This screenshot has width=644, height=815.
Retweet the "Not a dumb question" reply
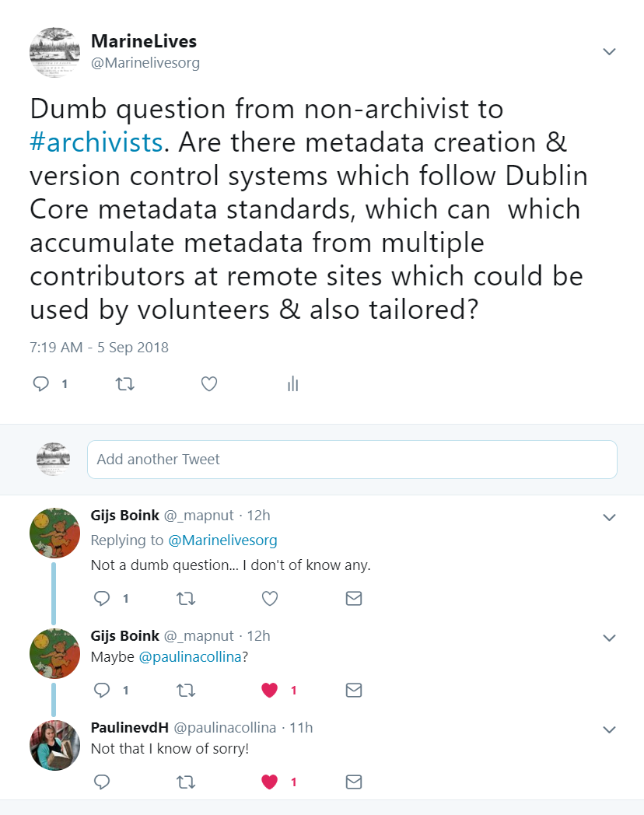(186, 598)
